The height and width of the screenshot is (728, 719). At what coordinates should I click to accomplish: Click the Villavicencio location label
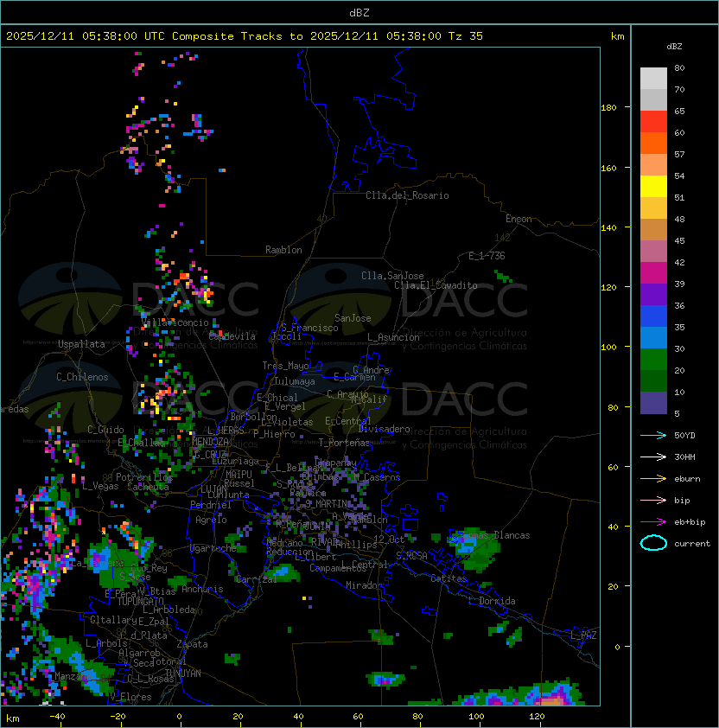pyautogui.click(x=175, y=322)
